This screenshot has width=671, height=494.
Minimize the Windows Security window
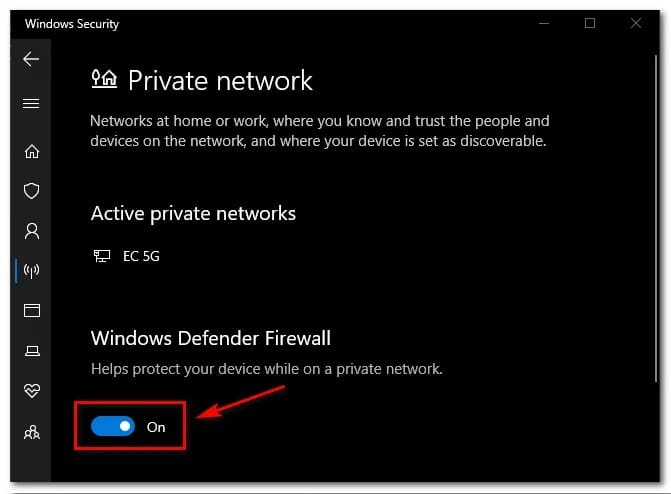point(545,23)
